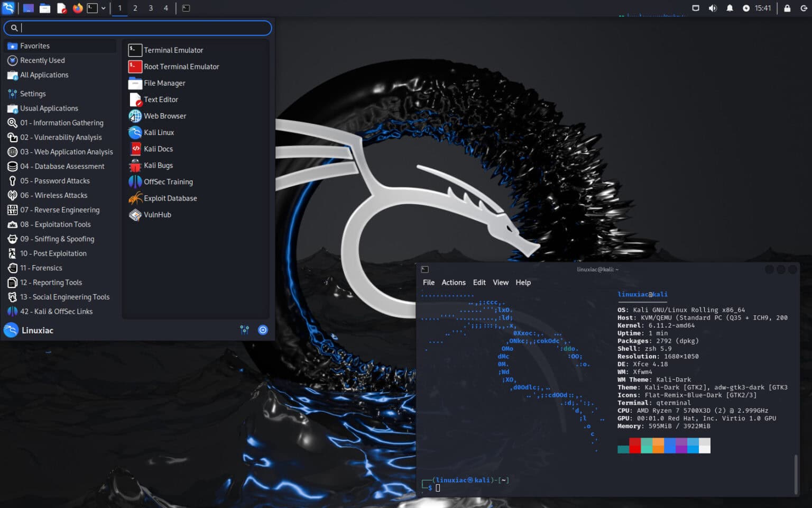The width and height of the screenshot is (812, 508).
Task: Open Kali Bugs from the menu
Action: (x=158, y=165)
